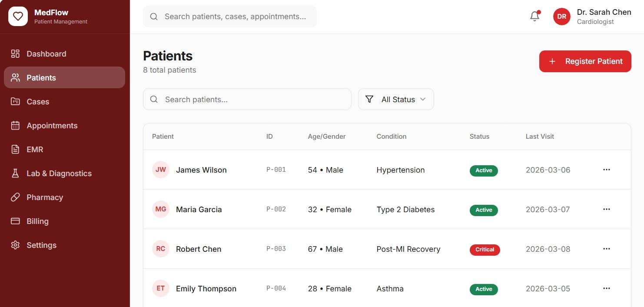This screenshot has width=644, height=307.
Task: Select patient name James Wilson
Action: click(x=201, y=170)
